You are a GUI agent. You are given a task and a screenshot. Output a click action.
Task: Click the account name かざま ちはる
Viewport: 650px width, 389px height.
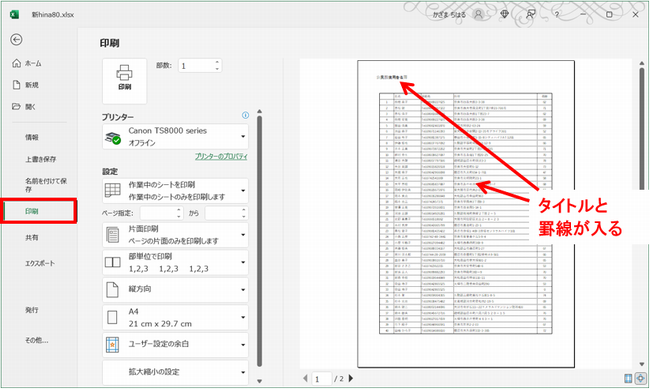[449, 15]
